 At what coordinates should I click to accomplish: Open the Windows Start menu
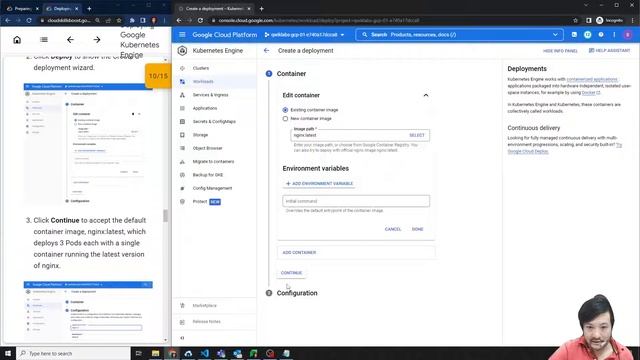pos(8,353)
